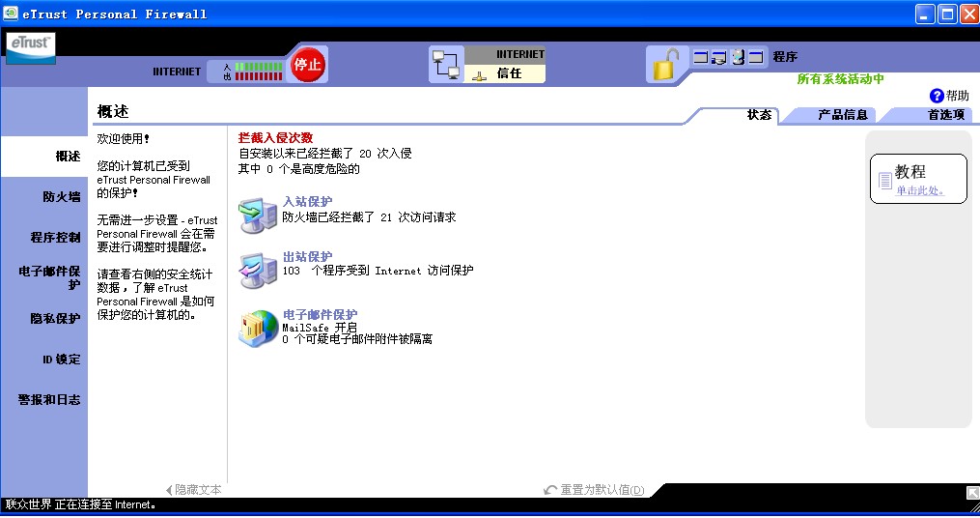
Task: Open the ID 锁定 sidebar section
Action: point(61,360)
